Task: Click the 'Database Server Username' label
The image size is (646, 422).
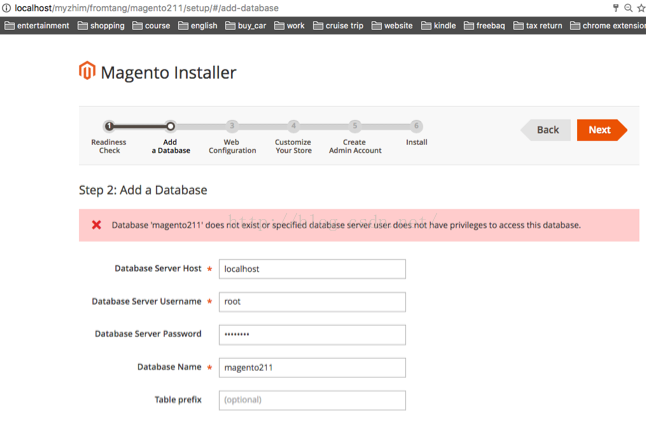Action: click(146, 301)
